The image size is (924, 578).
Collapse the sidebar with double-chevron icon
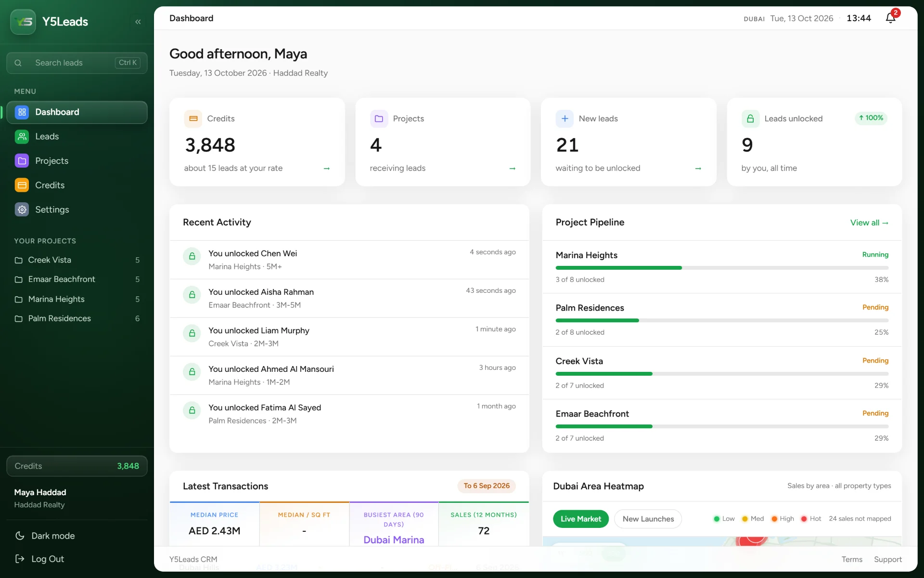tap(138, 22)
